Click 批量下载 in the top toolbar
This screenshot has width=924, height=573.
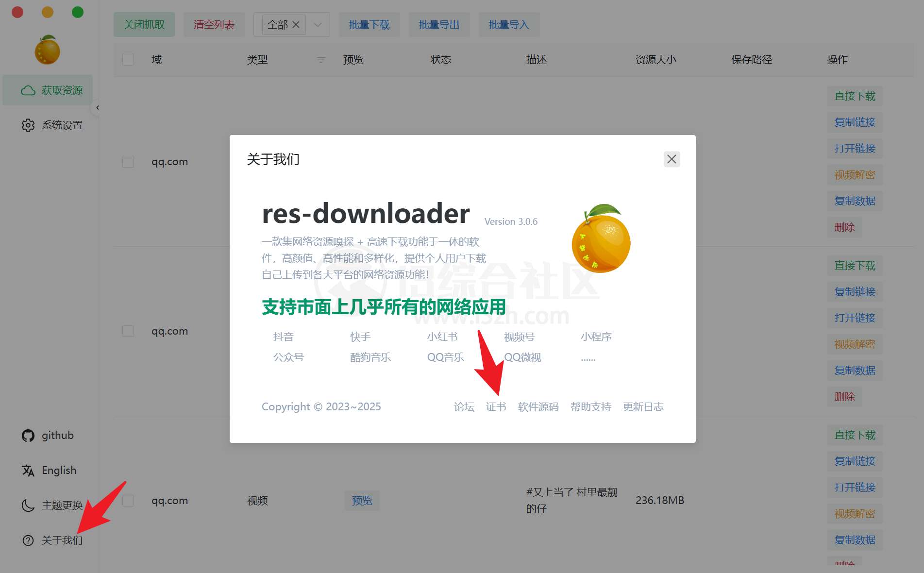pos(369,24)
